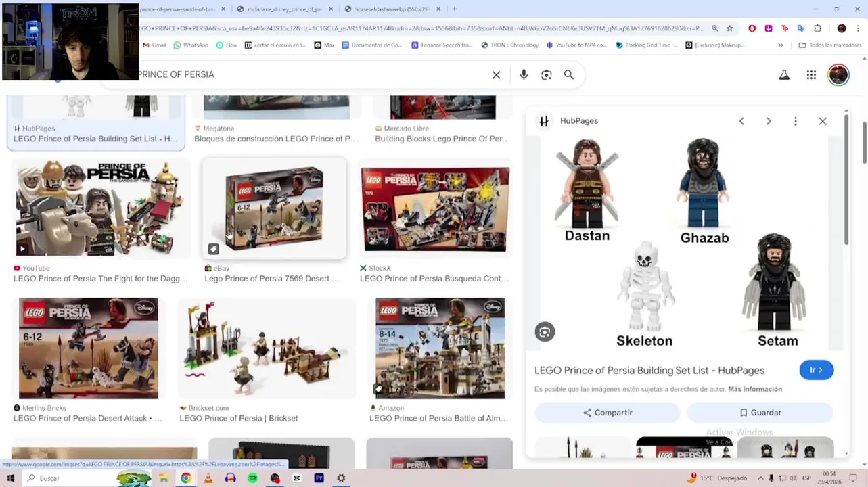The image size is (868, 487).
Task: Search inside the image with lens icon
Action: coord(545,331)
